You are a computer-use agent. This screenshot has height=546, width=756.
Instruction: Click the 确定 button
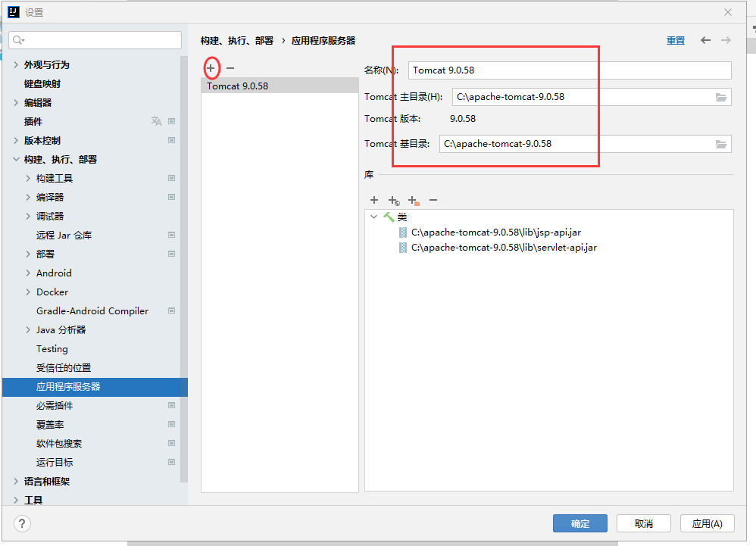tap(579, 523)
